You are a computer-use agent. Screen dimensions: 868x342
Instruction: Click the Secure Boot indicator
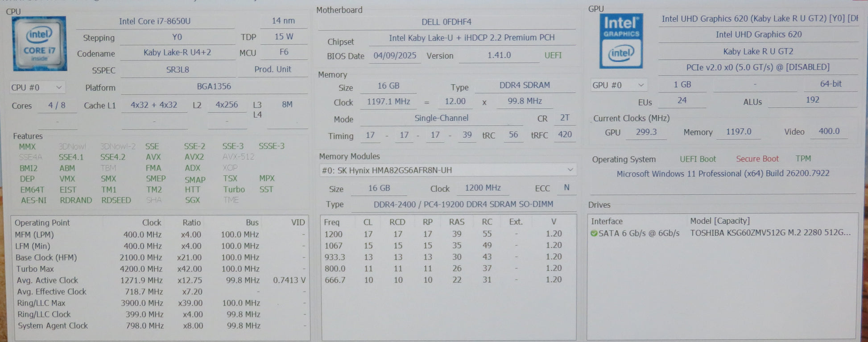pos(757,159)
